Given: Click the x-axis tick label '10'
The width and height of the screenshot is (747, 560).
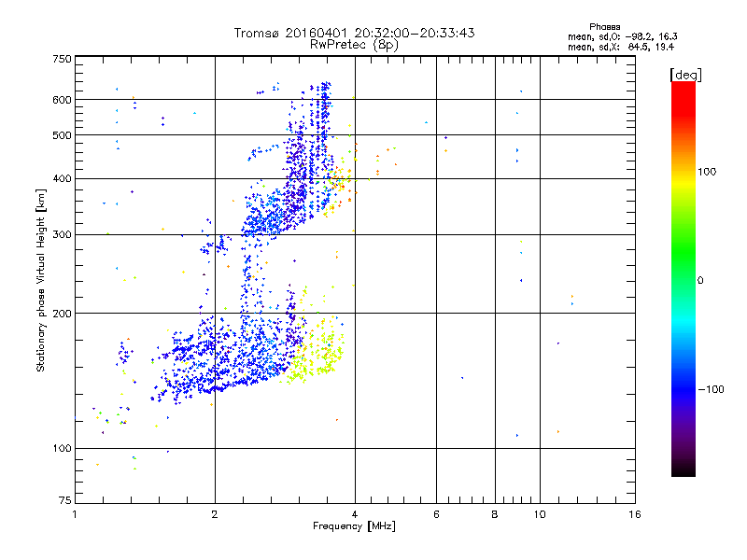Looking at the screenshot, I should 540,514.
